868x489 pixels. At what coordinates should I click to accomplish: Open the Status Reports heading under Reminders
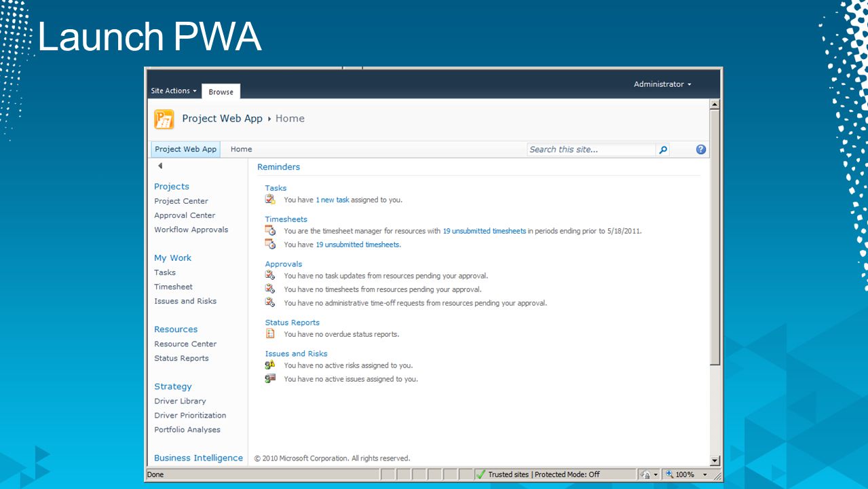click(x=292, y=323)
